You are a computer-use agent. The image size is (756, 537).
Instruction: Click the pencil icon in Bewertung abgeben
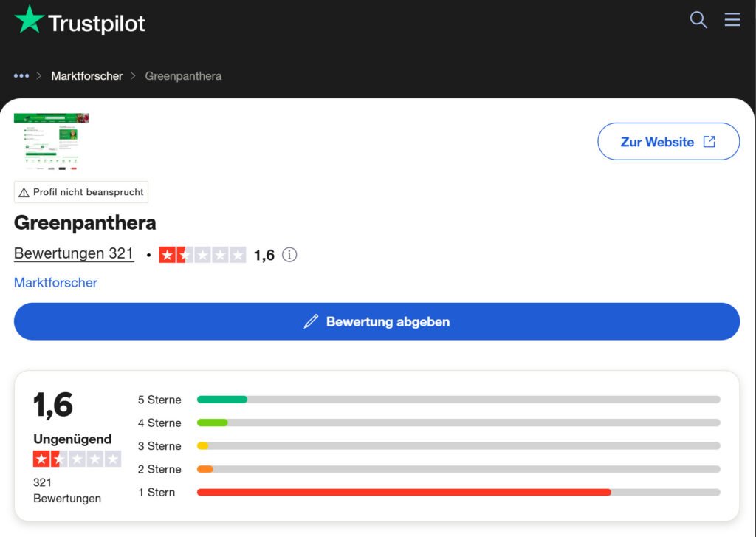pos(311,321)
